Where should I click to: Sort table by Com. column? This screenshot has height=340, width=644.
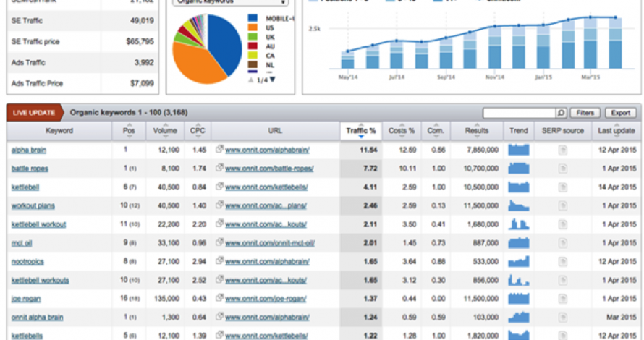tap(436, 131)
